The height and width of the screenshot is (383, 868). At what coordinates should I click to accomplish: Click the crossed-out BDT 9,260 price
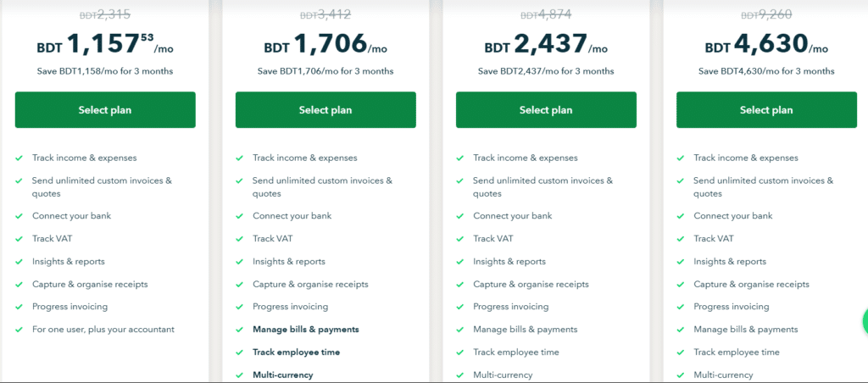point(766,15)
